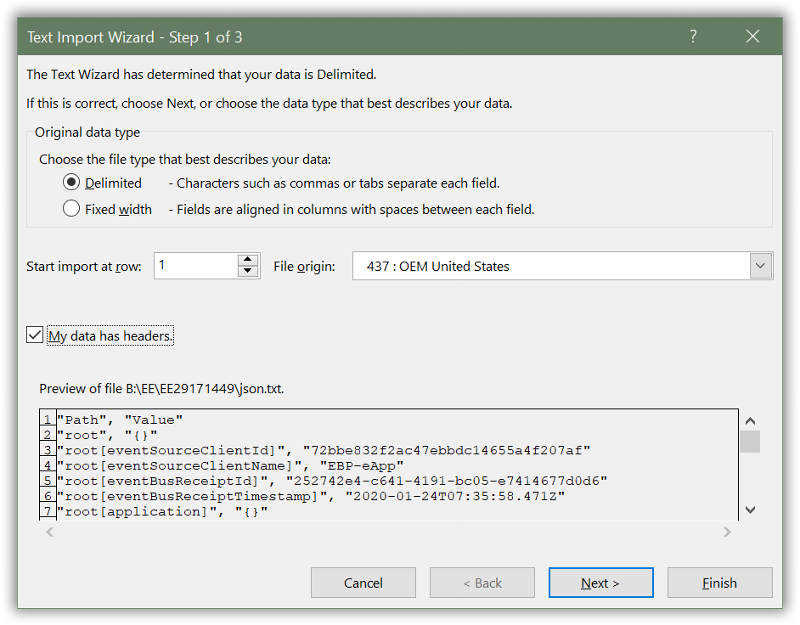Click the grayed-out Back button
800x625 pixels.
(x=482, y=583)
